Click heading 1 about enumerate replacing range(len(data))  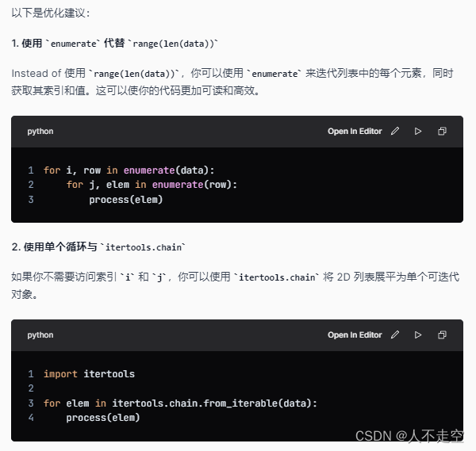point(115,44)
